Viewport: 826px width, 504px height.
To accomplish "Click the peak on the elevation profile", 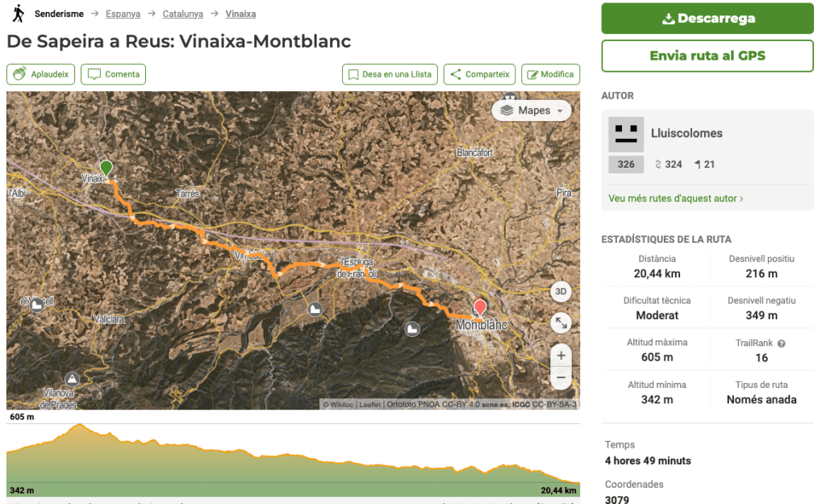I will 79,426.
